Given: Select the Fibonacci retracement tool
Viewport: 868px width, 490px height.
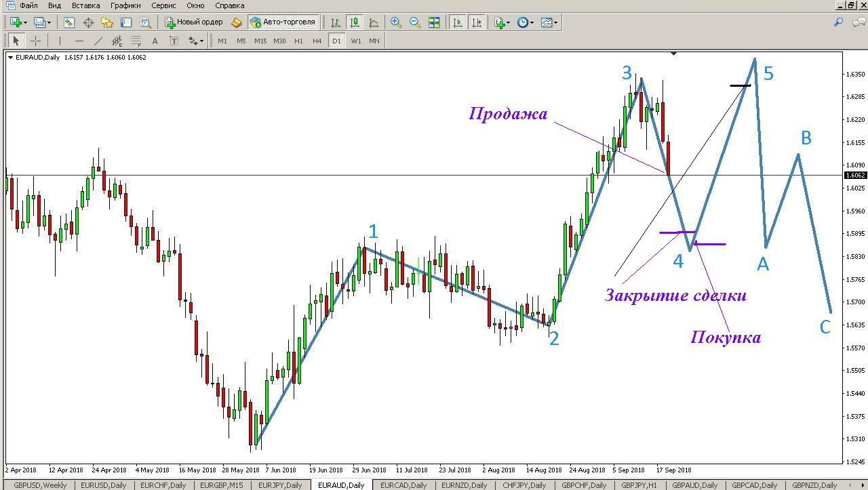Looking at the screenshot, I should pos(136,41).
